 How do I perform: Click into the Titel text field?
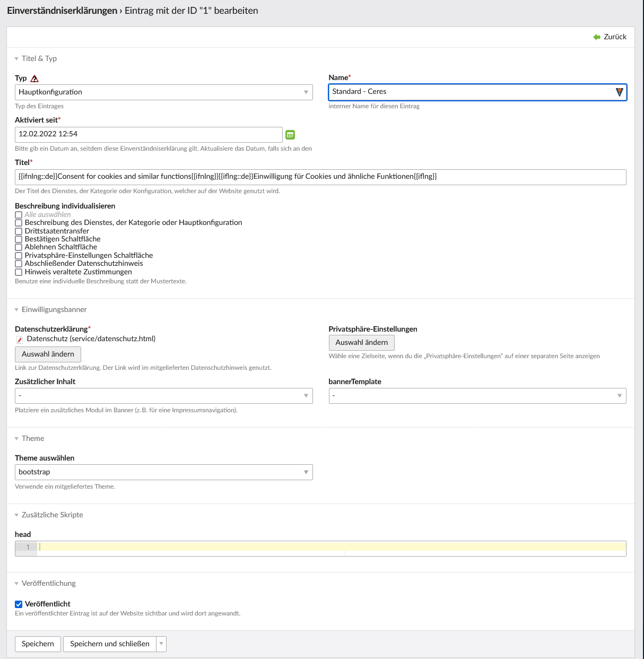click(320, 177)
